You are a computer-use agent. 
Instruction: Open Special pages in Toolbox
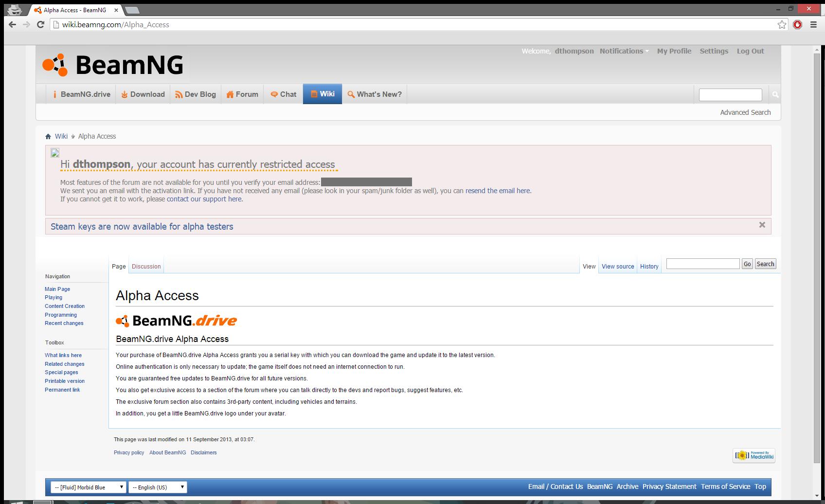pyautogui.click(x=61, y=372)
